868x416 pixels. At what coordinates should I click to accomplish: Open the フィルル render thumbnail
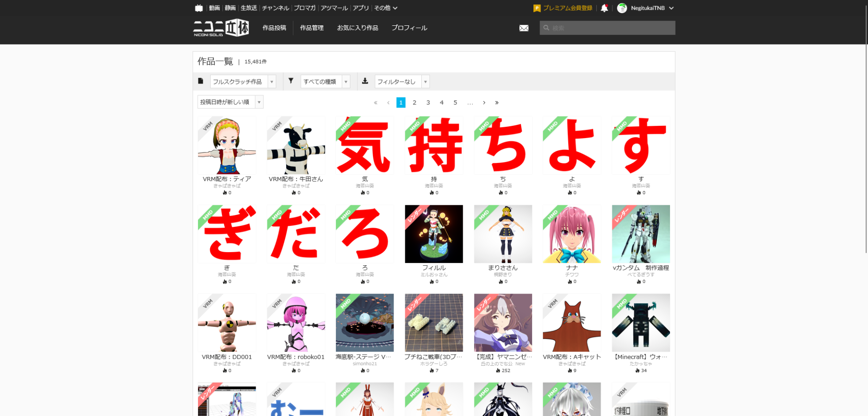click(434, 234)
